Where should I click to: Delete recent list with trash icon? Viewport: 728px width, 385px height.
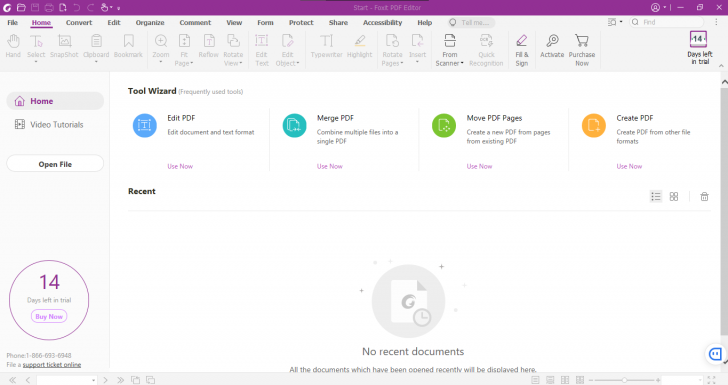click(704, 196)
